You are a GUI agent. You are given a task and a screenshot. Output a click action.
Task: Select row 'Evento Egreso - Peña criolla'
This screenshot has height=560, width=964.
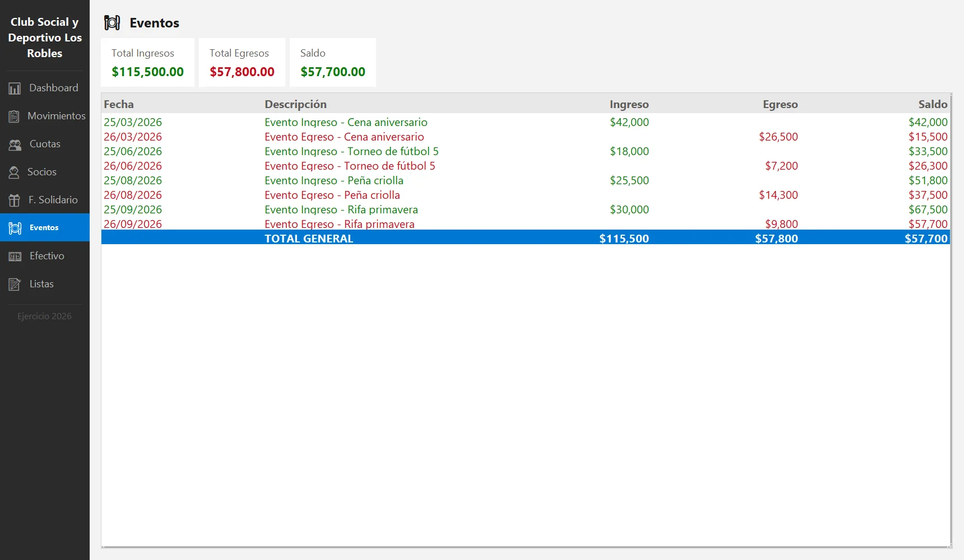(x=526, y=195)
